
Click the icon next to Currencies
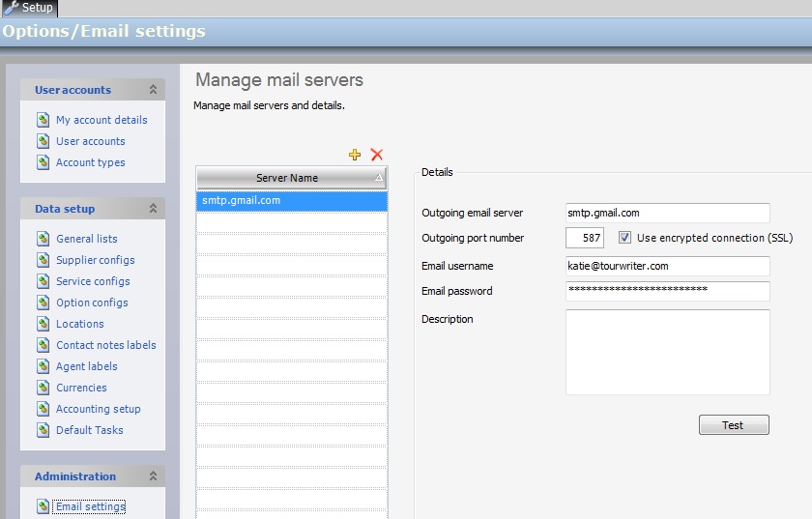[x=43, y=388]
